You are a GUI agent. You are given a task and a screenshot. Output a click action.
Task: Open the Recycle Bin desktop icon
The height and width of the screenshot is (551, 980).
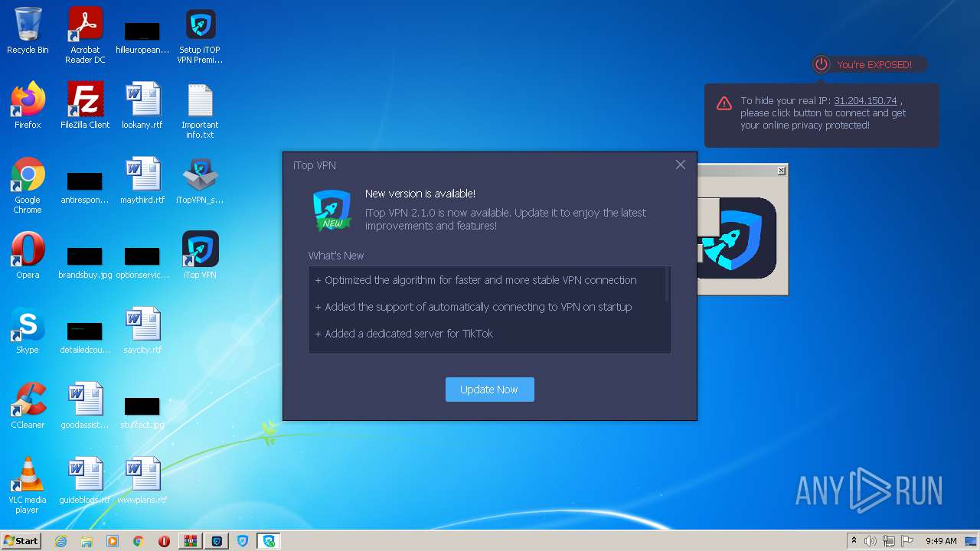pyautogui.click(x=28, y=31)
